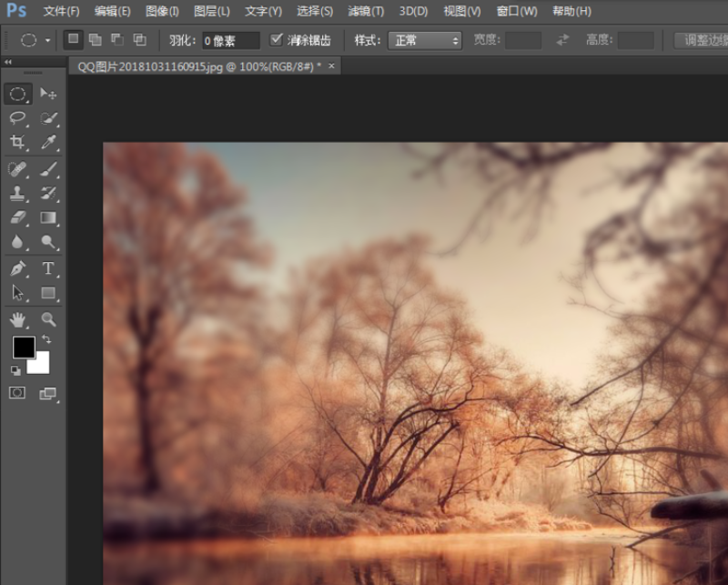This screenshot has height=585, width=728.
Task: Close the QQ图片20181031160915.jpg document tab
Action: [331, 66]
